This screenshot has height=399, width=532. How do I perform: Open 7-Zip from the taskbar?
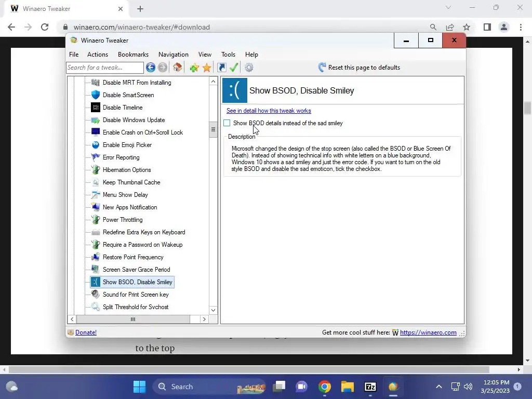370,387
